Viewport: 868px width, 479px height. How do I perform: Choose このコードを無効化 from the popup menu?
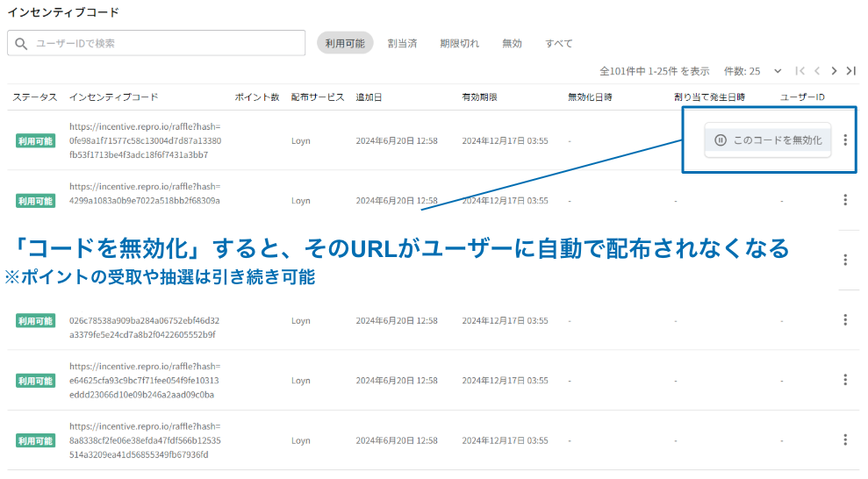click(x=768, y=140)
